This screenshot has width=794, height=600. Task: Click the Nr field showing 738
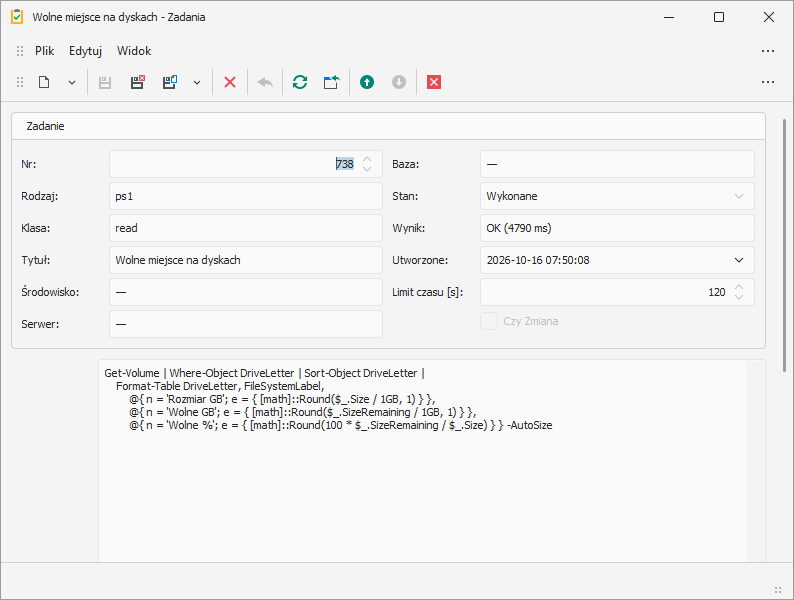(x=246, y=164)
